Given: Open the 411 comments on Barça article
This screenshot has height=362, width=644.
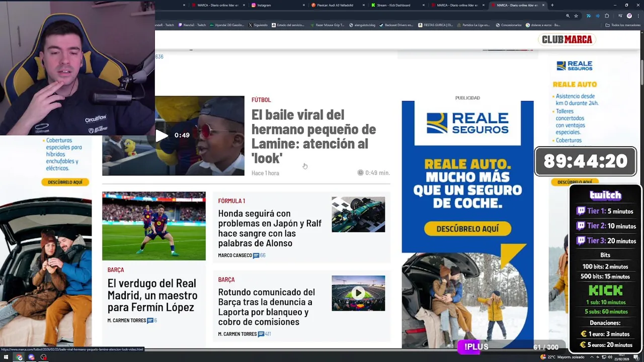Looking at the screenshot, I should pos(264,334).
